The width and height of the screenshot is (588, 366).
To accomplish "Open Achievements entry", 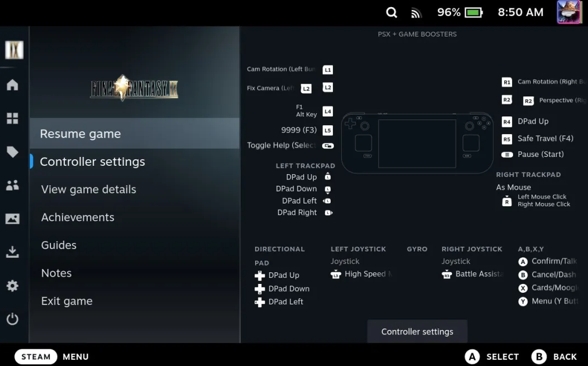I will [x=135, y=217].
